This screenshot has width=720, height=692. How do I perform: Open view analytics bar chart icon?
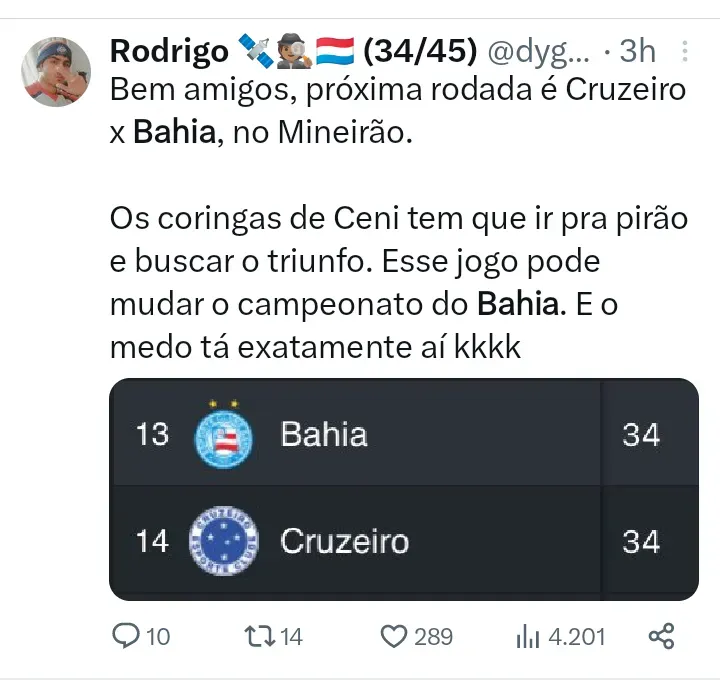click(527, 636)
